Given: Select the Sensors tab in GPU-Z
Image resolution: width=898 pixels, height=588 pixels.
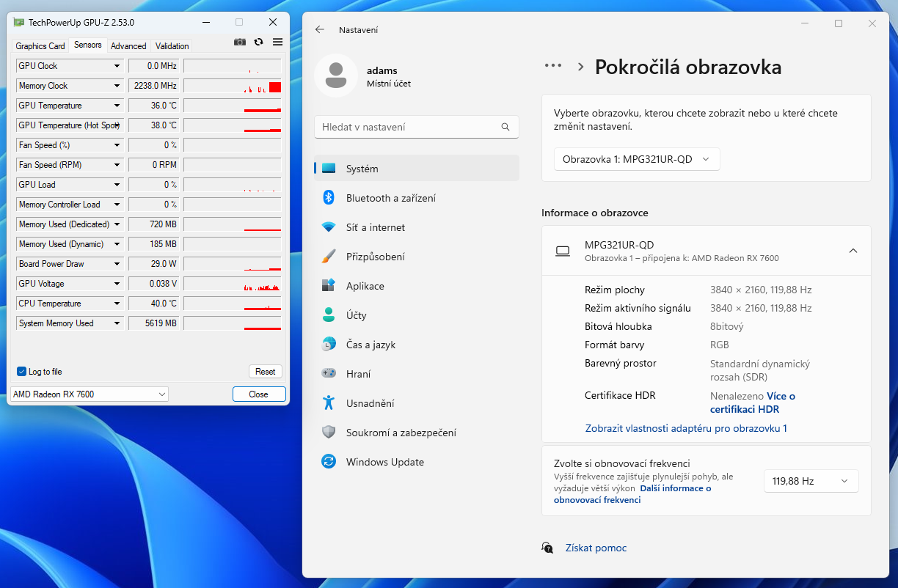Looking at the screenshot, I should coord(88,45).
